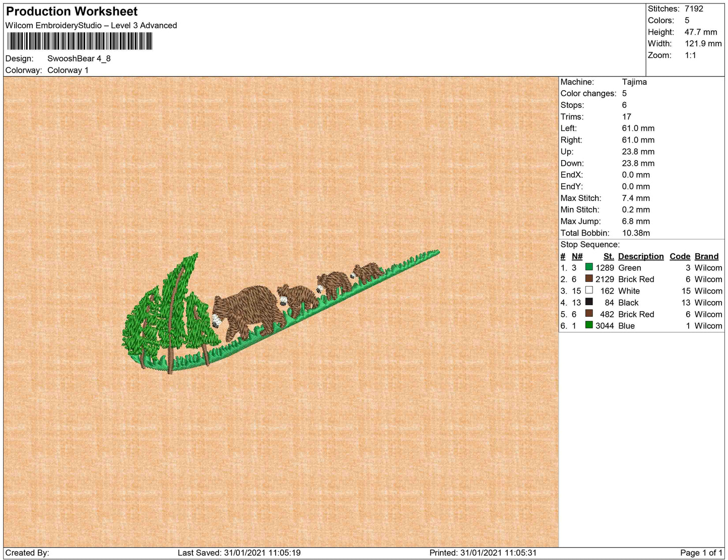This screenshot has width=728, height=560.
Task: Select the colorway value "Colorway 1"
Action: tap(68, 70)
